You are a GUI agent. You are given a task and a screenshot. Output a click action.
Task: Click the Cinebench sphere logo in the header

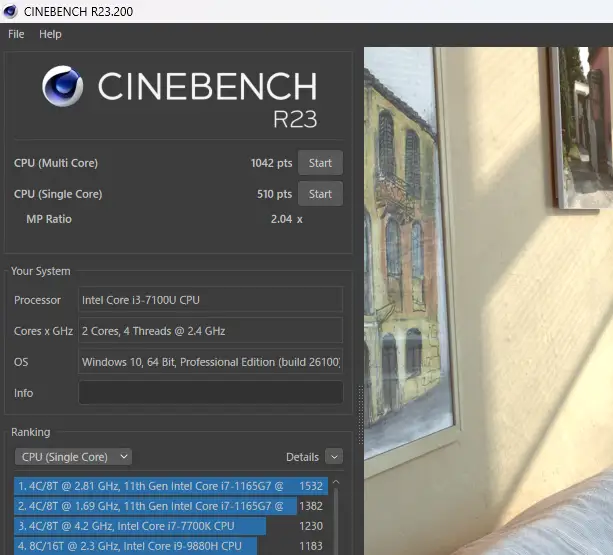[x=63, y=87]
